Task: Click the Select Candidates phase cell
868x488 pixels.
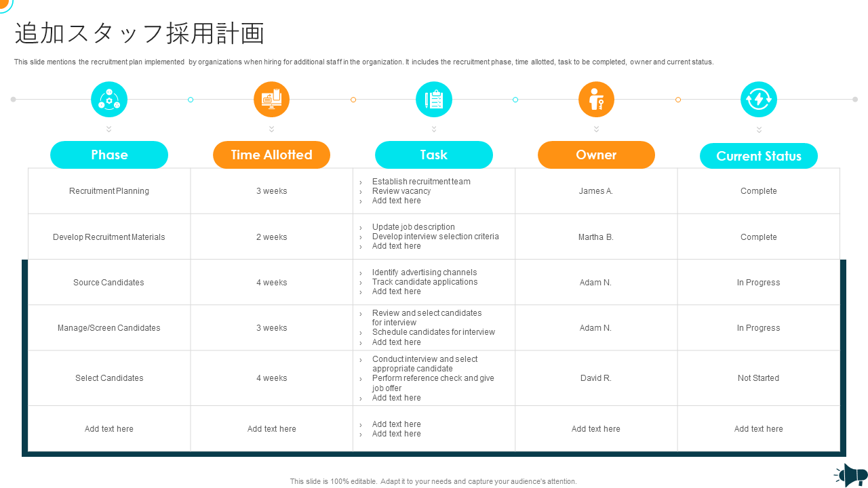Action: (109, 378)
